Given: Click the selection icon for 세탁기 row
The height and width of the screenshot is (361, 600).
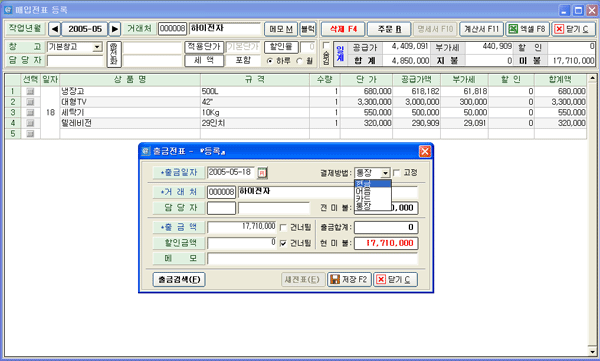Looking at the screenshot, I should coord(30,113).
